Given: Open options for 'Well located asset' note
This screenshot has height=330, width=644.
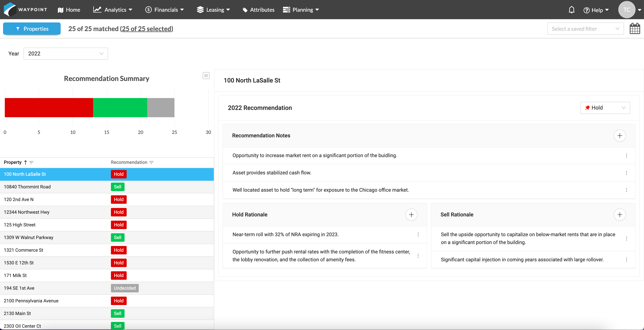Looking at the screenshot, I should 627,190.
